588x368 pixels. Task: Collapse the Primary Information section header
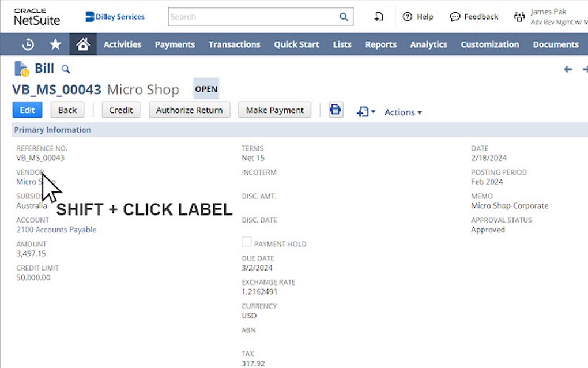52,129
